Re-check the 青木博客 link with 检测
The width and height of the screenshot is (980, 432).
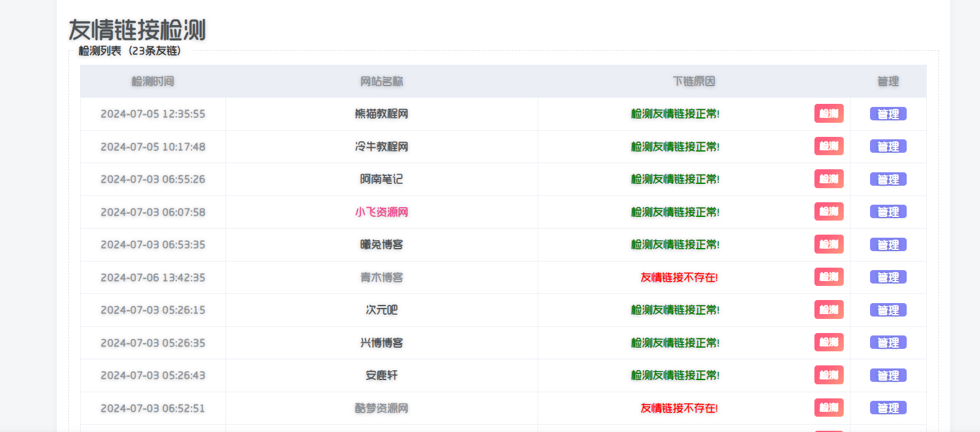click(x=828, y=277)
